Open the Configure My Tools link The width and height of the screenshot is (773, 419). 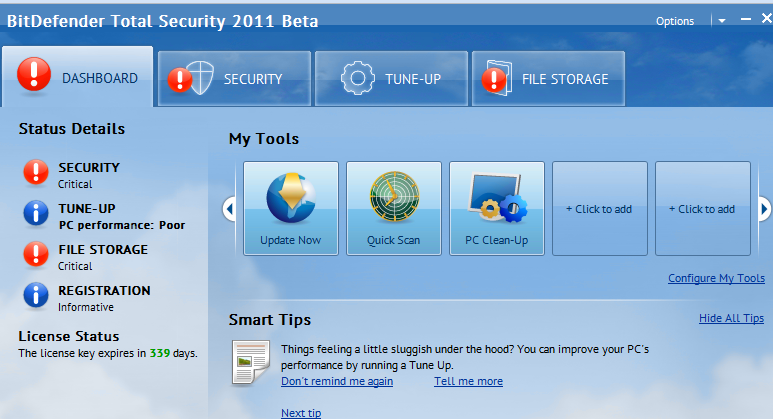pos(716,279)
